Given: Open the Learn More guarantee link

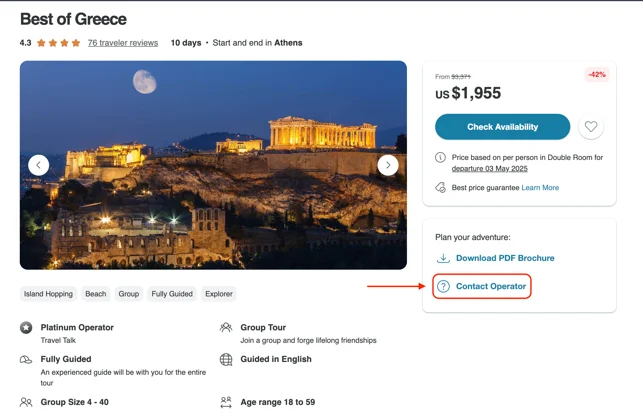Looking at the screenshot, I should tap(540, 187).
